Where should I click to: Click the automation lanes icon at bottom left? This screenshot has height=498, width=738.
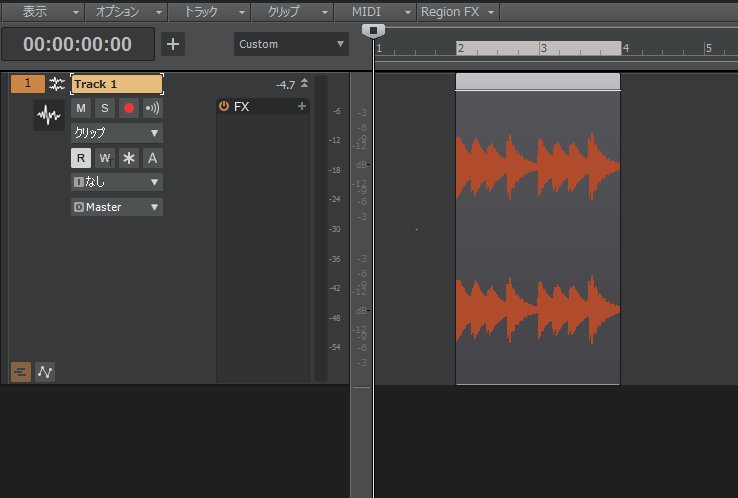pyautogui.click(x=45, y=372)
